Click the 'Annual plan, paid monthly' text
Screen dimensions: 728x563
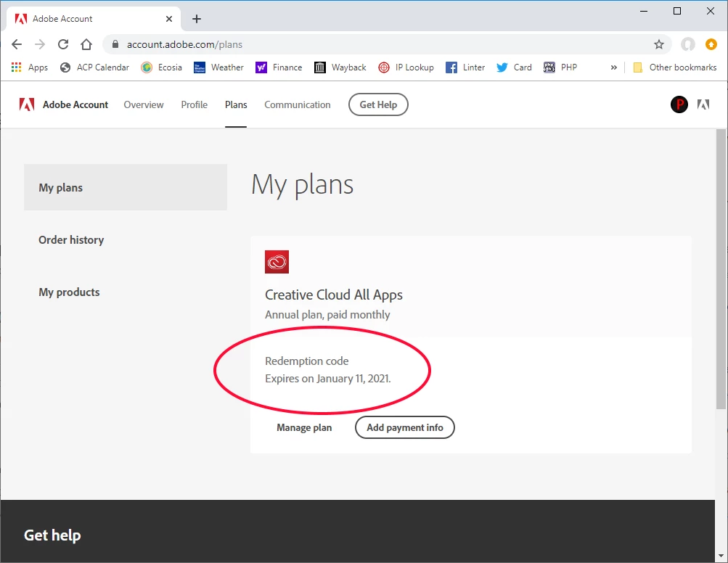pyautogui.click(x=327, y=315)
